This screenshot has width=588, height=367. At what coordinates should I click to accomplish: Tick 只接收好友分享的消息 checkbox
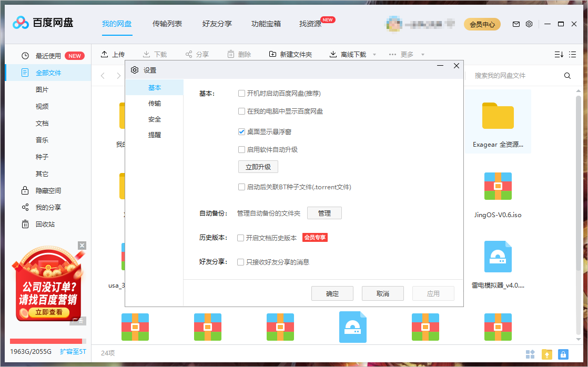(x=241, y=262)
